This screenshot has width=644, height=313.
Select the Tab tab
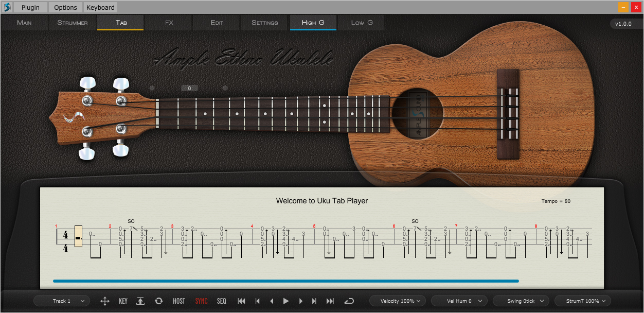[121, 23]
